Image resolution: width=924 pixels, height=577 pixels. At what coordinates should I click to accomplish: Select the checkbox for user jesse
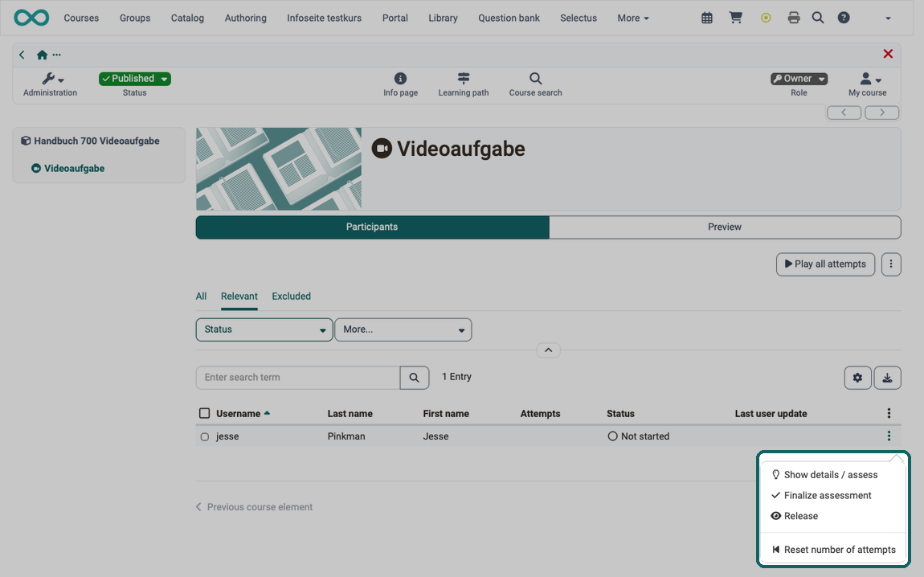pyautogui.click(x=204, y=436)
